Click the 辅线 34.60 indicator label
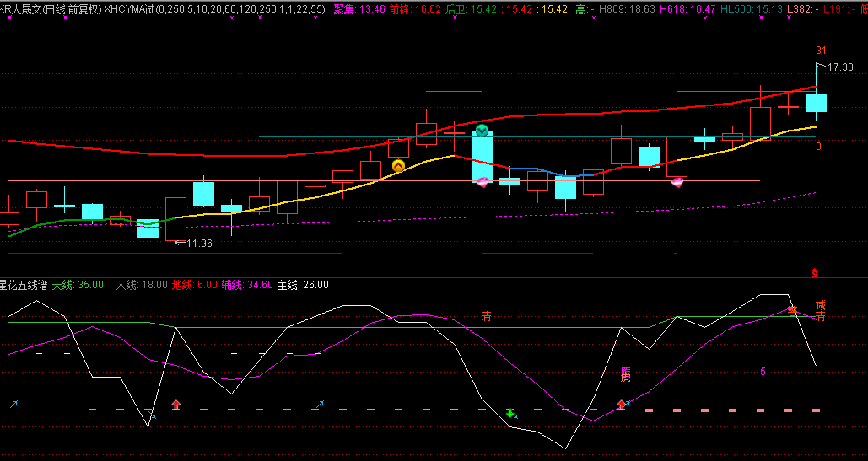 [247, 285]
